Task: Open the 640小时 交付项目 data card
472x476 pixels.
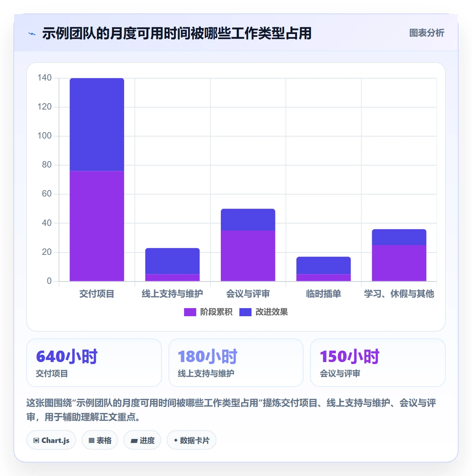Action: 94,363
